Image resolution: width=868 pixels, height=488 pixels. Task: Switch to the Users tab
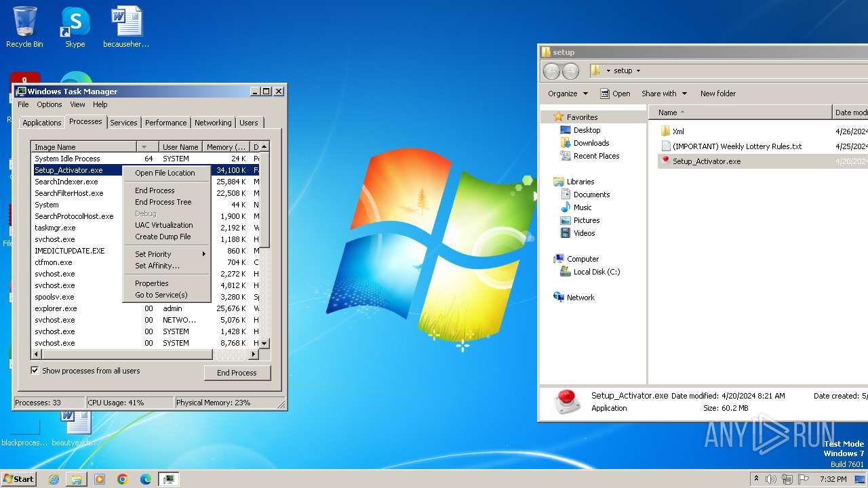[x=249, y=123]
